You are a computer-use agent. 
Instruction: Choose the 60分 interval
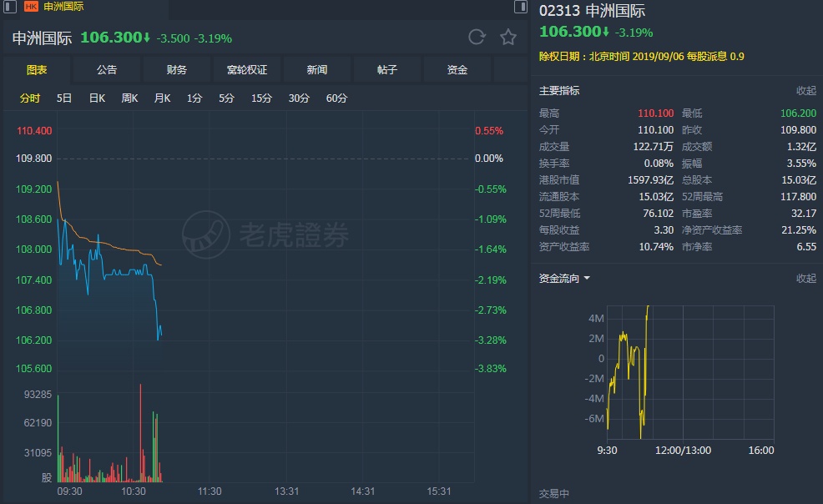point(336,98)
